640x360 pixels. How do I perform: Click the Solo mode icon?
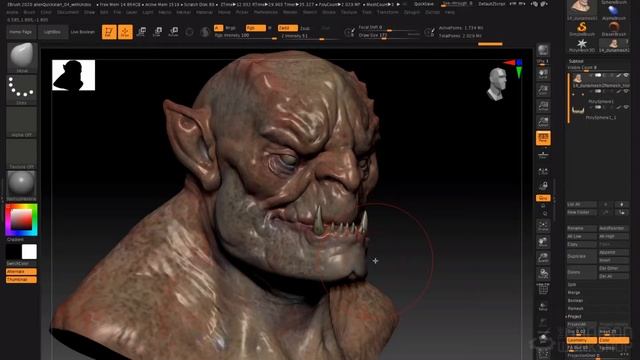tap(543, 338)
